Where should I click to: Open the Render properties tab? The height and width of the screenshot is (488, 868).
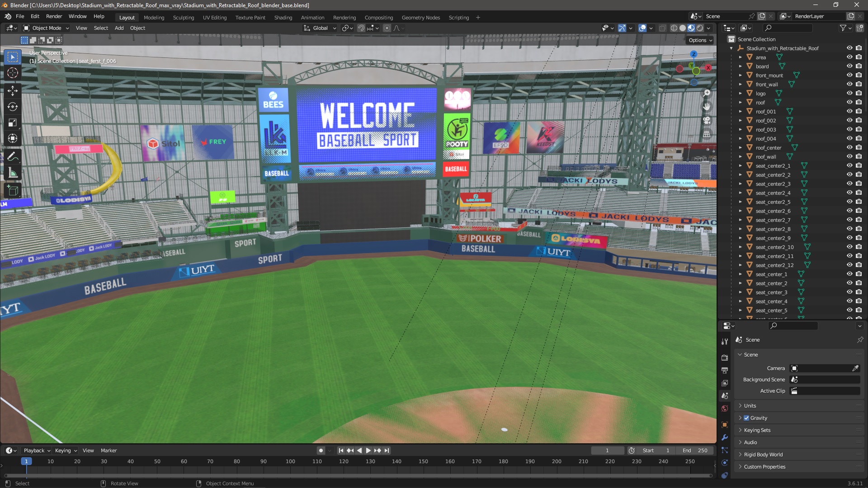725,357
